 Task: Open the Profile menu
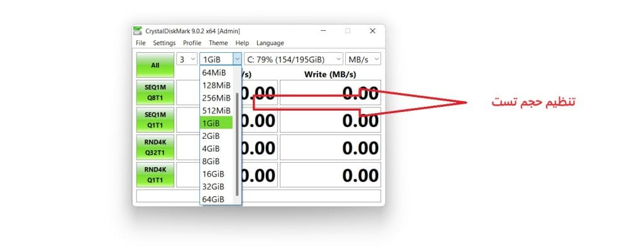click(x=192, y=43)
